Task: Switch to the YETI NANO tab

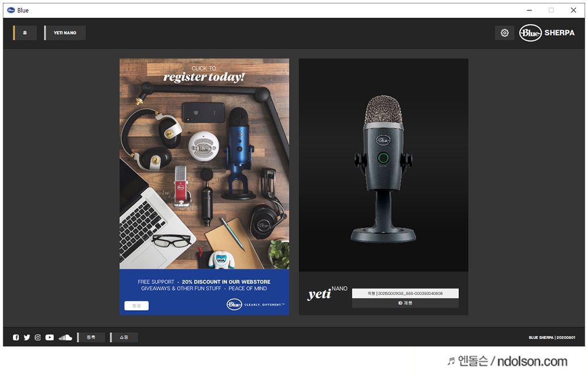Action: tap(65, 33)
